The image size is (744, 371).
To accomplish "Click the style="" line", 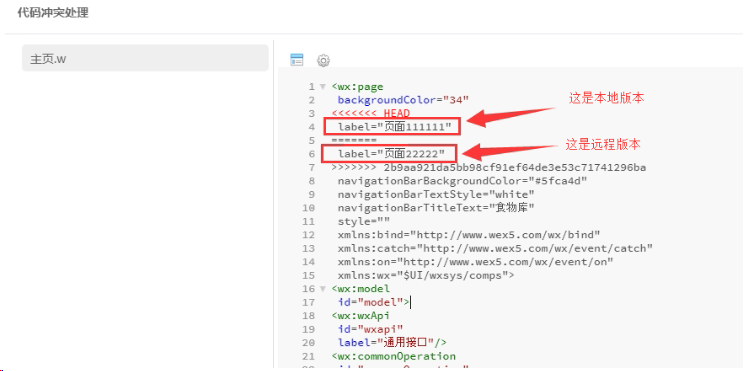I will (x=364, y=222).
